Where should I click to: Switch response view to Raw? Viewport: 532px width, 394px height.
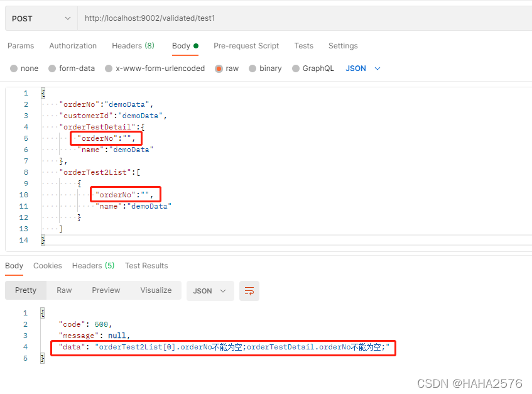pyautogui.click(x=64, y=290)
